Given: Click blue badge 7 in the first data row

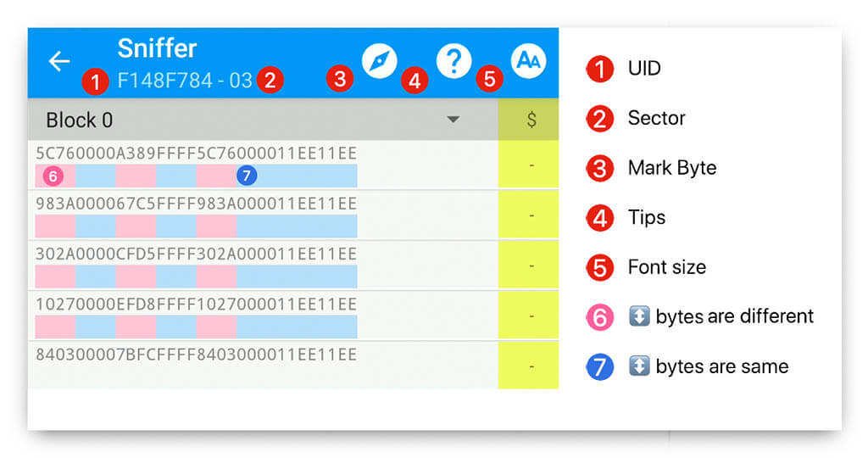Looking at the screenshot, I should pos(246,176).
